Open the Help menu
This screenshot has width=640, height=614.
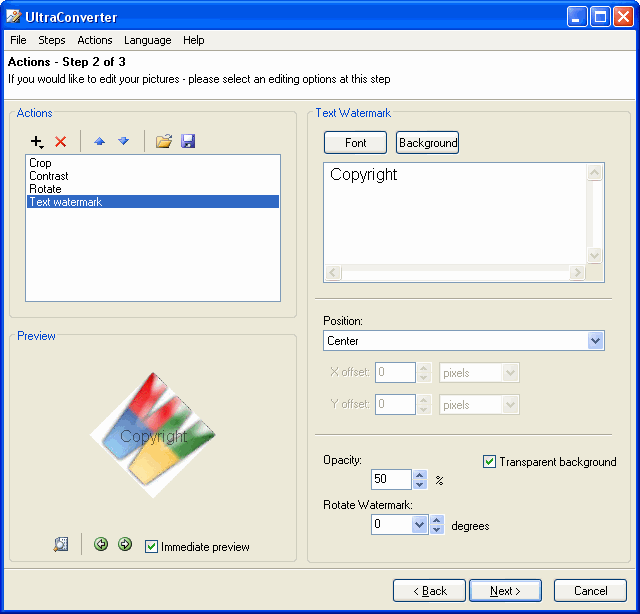tap(193, 40)
